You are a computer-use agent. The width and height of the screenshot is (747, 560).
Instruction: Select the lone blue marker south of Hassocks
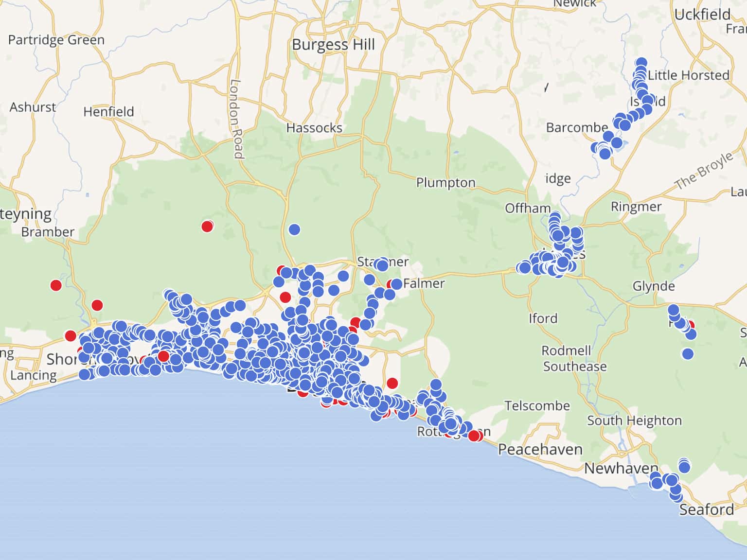pyautogui.click(x=294, y=229)
